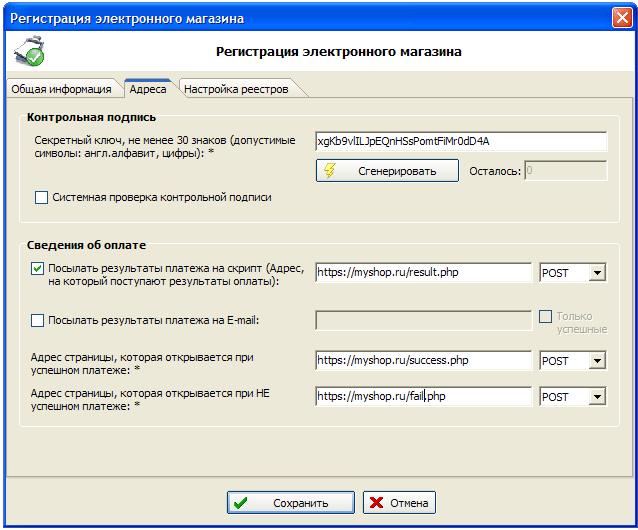
Task: Uncheck Посылать результаты платежа на скрипт
Action: (x=38, y=269)
